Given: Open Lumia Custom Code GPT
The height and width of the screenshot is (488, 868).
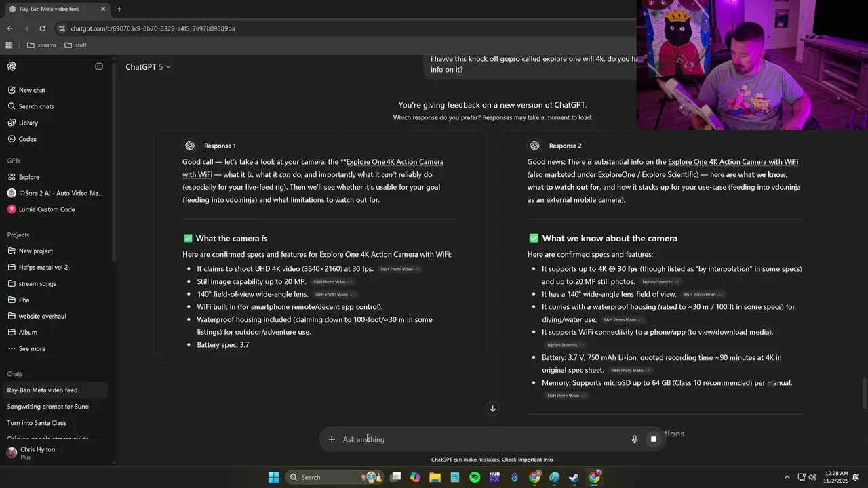Looking at the screenshot, I should (47, 209).
